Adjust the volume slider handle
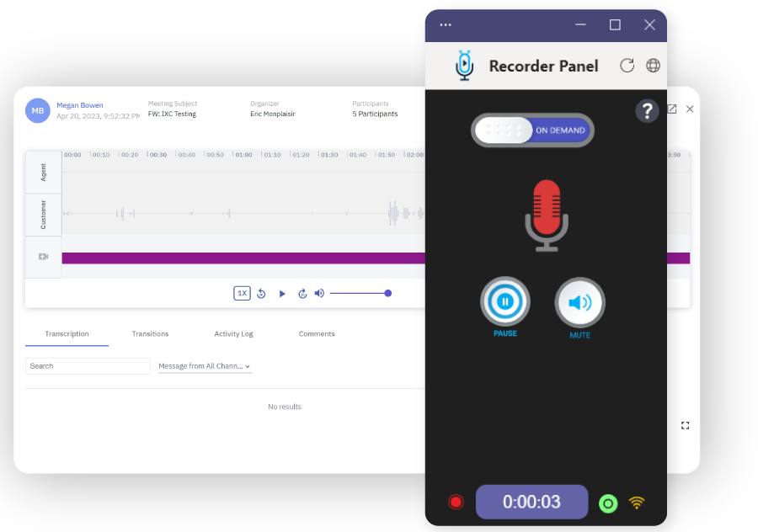The image size is (758, 532). point(387,293)
